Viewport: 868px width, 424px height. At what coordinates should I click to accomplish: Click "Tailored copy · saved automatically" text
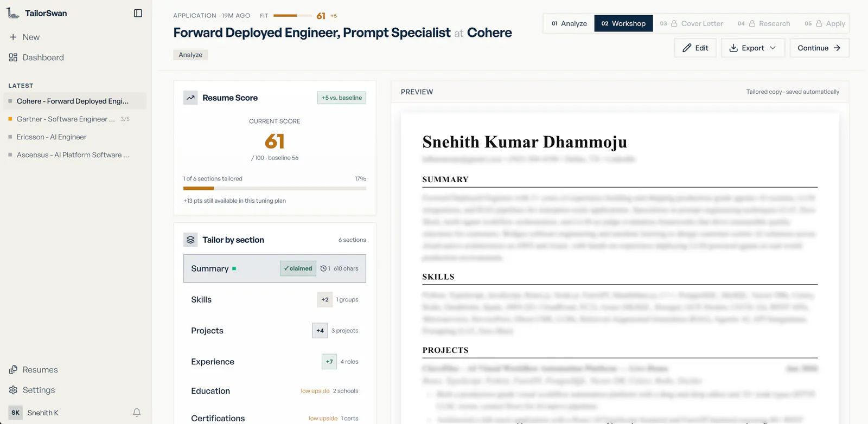point(793,92)
